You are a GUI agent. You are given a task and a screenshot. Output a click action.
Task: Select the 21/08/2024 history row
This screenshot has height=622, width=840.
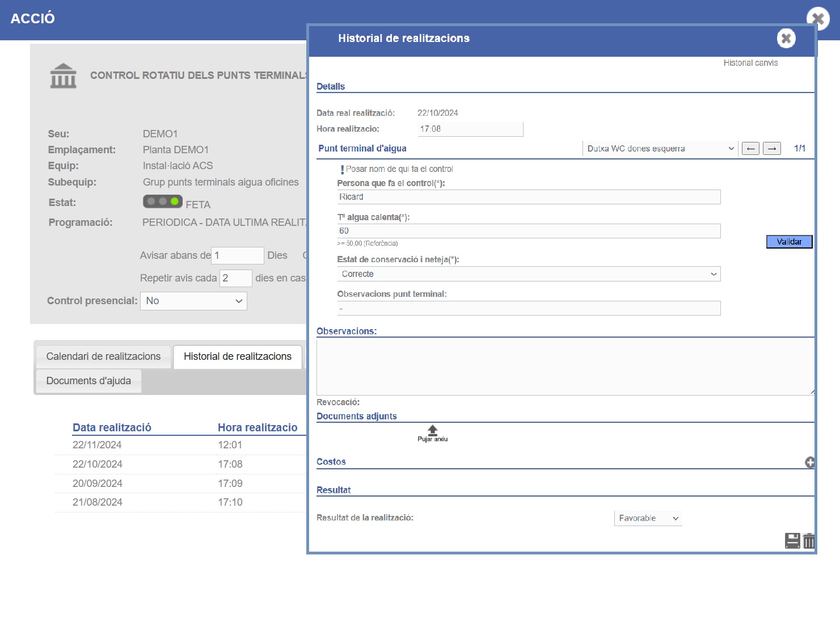coord(180,502)
